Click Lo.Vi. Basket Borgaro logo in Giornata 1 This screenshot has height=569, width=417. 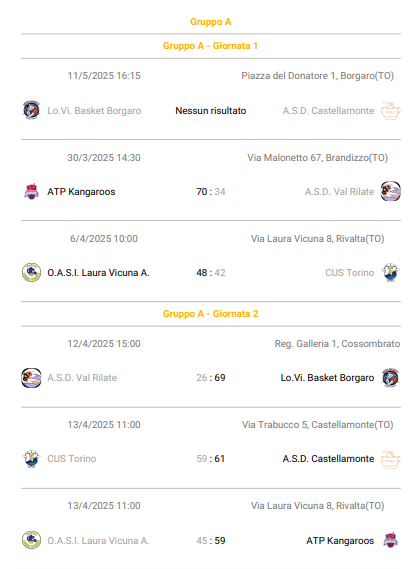pyautogui.click(x=31, y=110)
